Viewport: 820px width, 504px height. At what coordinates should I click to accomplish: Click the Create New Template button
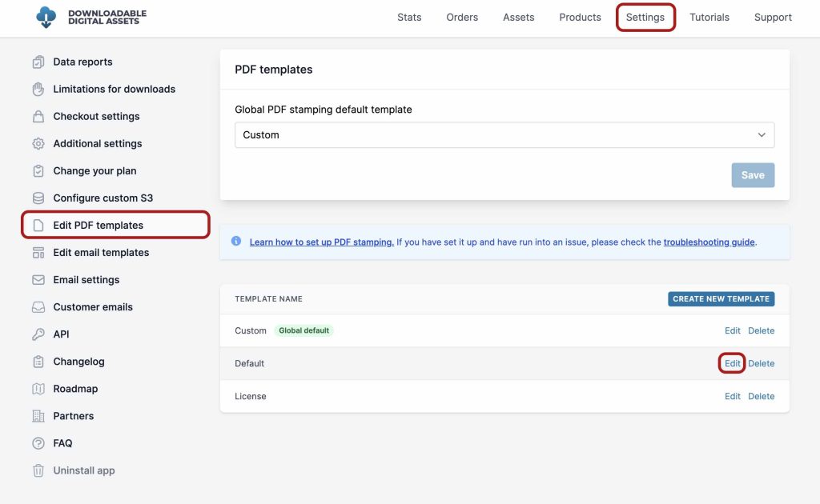click(721, 299)
